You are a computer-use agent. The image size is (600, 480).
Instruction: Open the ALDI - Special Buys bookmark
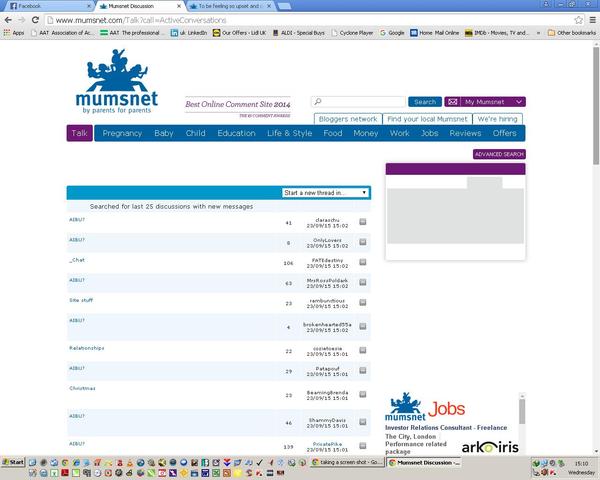298,33
